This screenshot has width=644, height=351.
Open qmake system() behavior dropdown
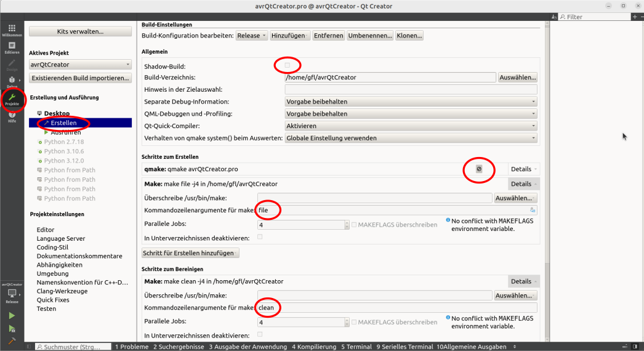[x=411, y=138]
